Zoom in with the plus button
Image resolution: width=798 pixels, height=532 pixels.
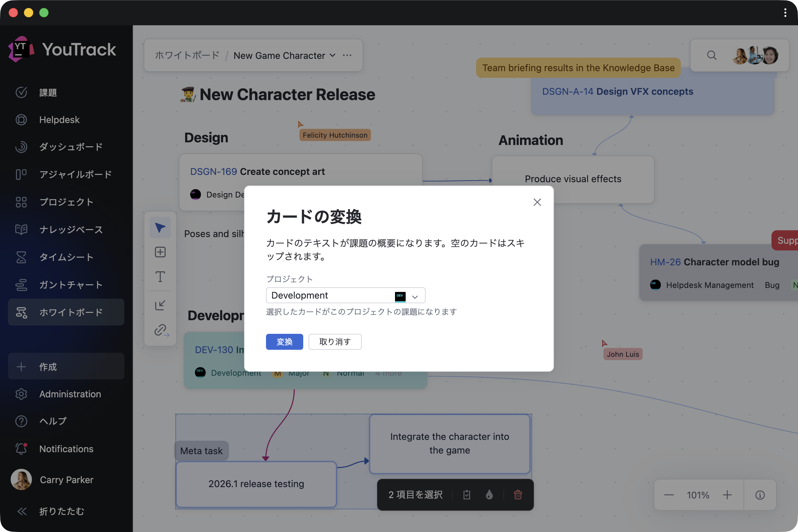tap(727, 495)
